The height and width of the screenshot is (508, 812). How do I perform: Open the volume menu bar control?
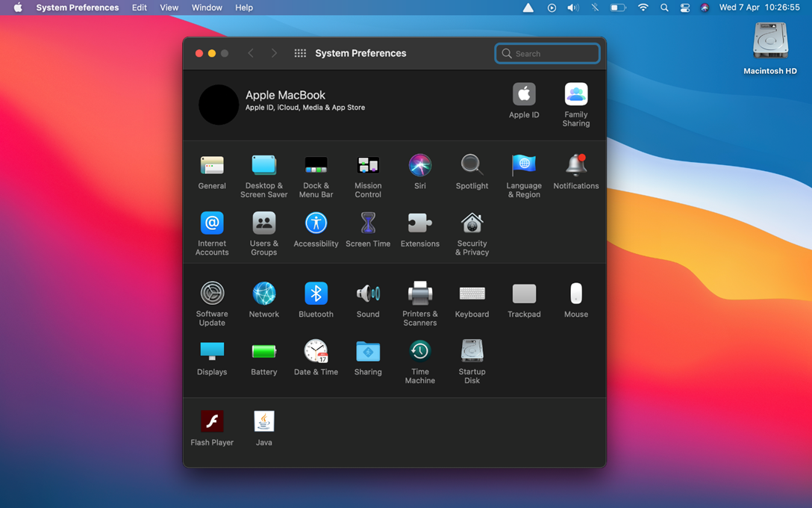pyautogui.click(x=572, y=7)
